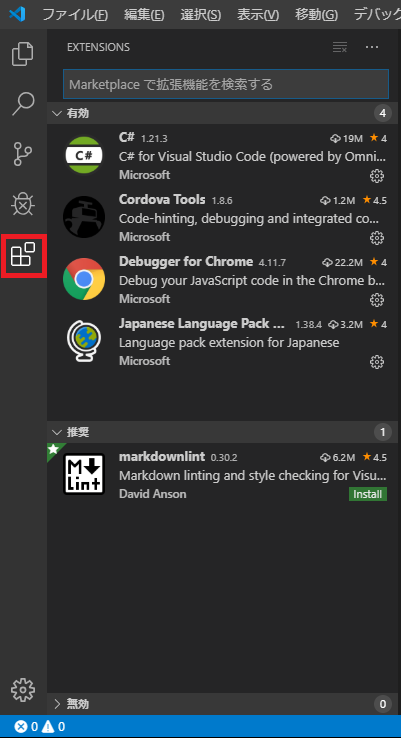Focus the Marketplace extension search field
This screenshot has width=401, height=738.
pos(226,84)
